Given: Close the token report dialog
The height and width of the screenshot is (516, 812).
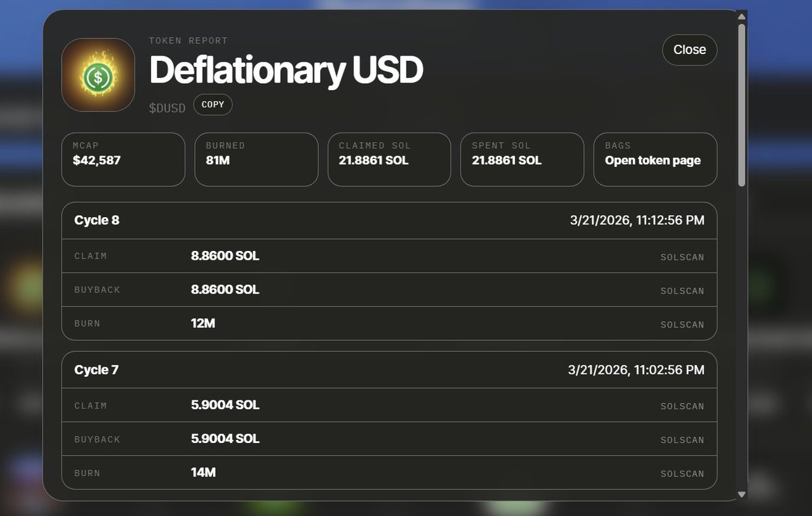Looking at the screenshot, I should pos(690,50).
